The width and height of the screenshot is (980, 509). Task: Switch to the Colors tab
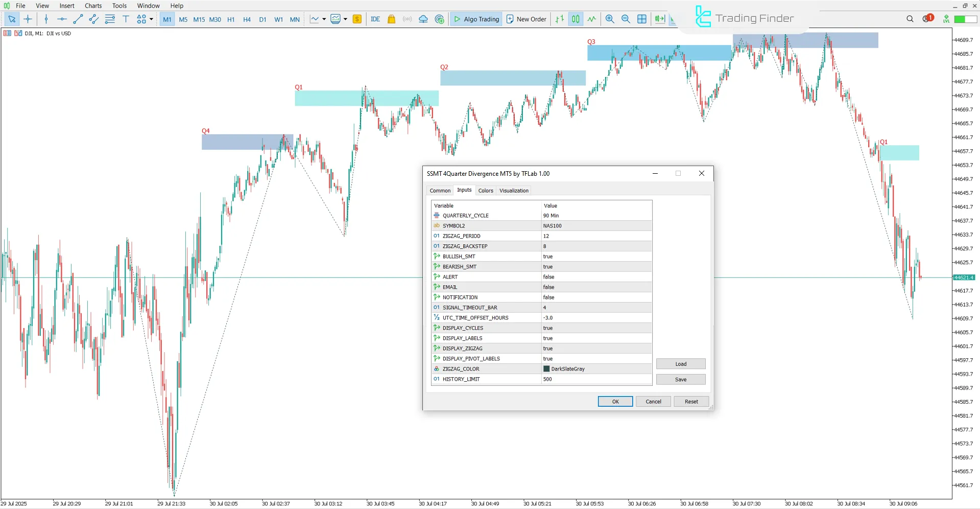pos(486,190)
